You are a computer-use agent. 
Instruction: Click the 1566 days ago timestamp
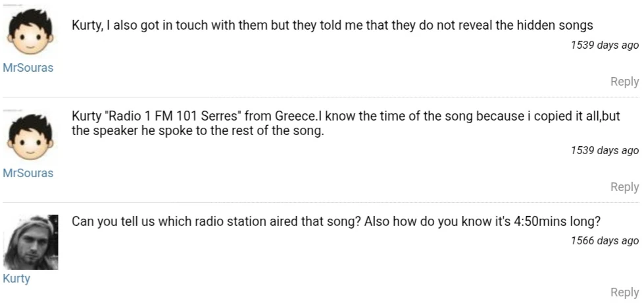click(605, 240)
